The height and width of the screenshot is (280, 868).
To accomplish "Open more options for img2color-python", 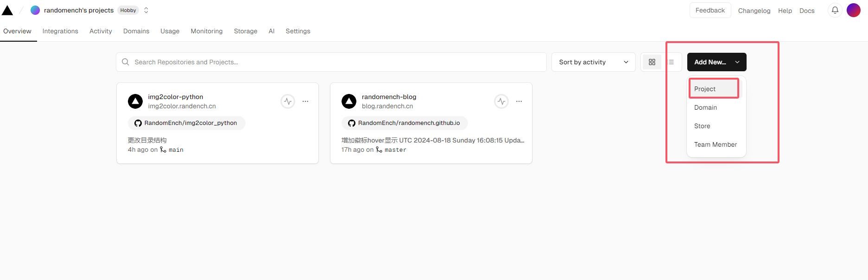I will (x=305, y=101).
